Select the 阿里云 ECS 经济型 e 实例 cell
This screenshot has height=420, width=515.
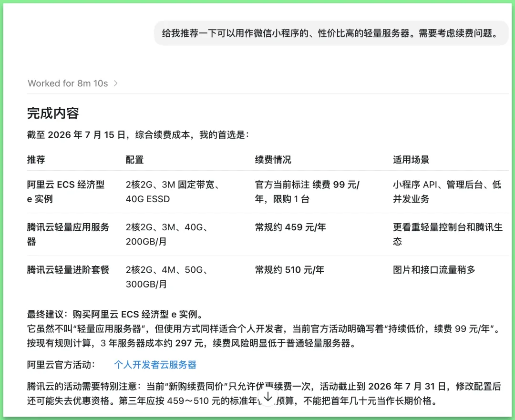(x=66, y=192)
